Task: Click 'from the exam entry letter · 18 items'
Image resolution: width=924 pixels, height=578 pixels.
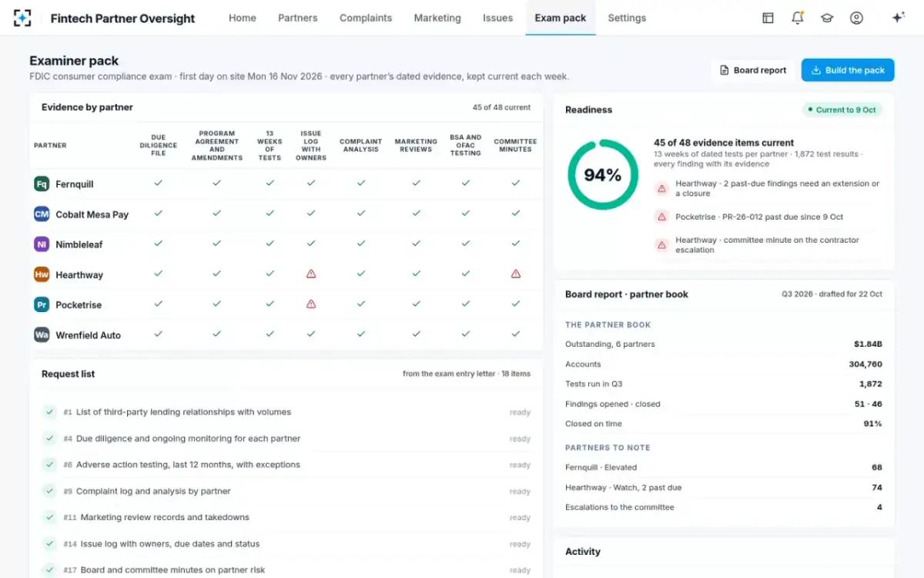Action: pyautogui.click(x=467, y=374)
